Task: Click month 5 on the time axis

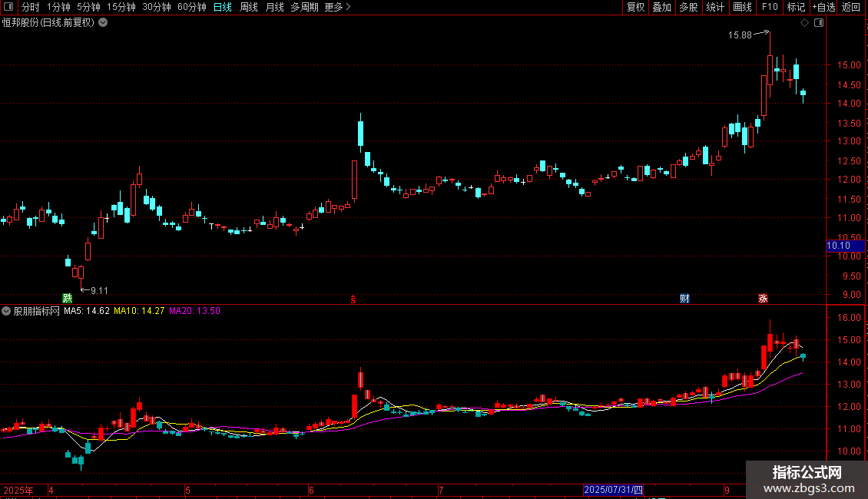Action: 187,490
